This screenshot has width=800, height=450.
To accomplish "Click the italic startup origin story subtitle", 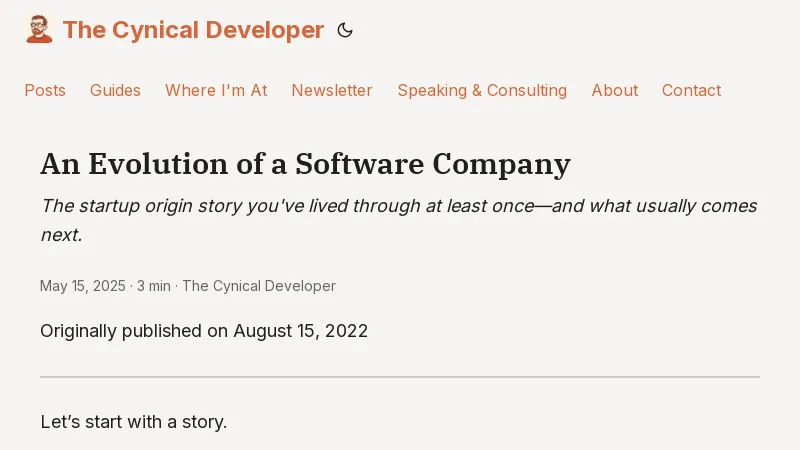I will [398, 207].
